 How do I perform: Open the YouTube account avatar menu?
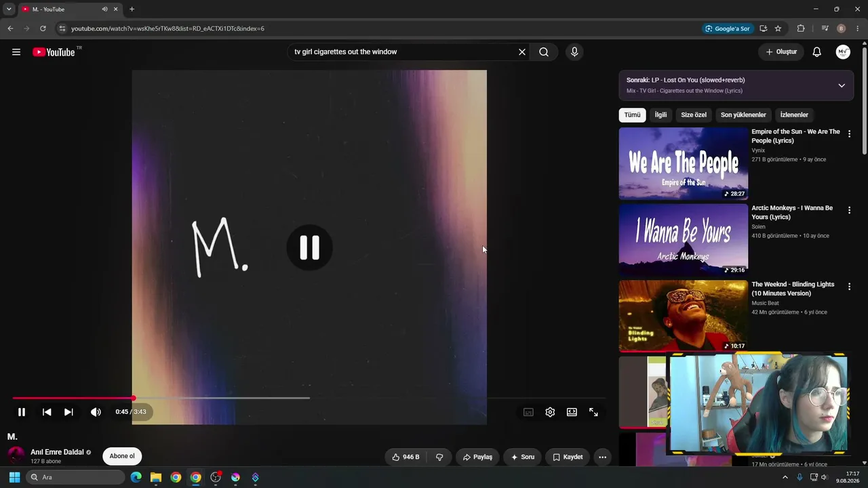tap(843, 52)
